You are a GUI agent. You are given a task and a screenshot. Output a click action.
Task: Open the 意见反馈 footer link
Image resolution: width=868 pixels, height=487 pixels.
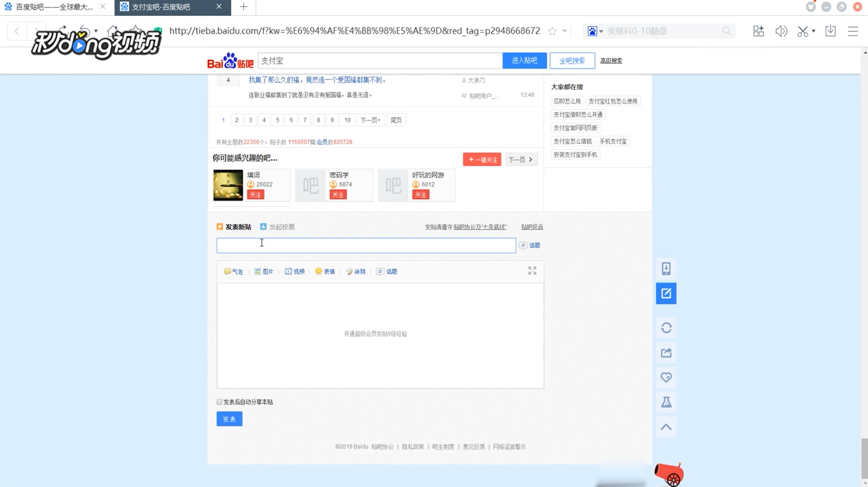point(474,447)
